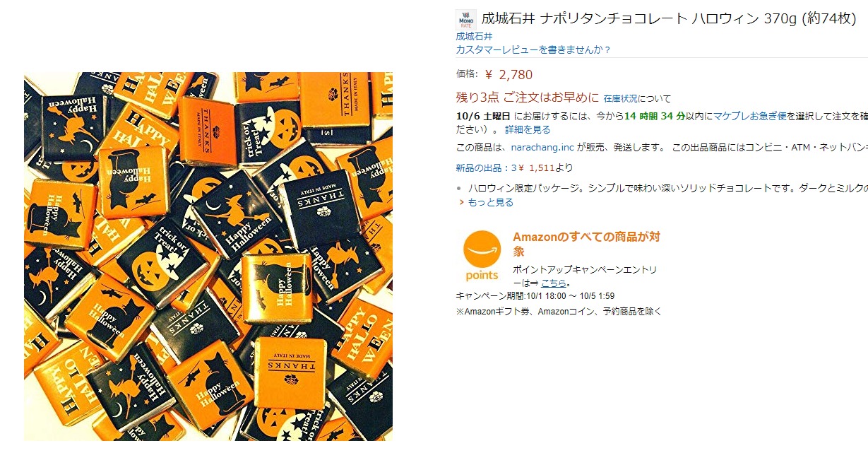The image size is (868, 453).
Task: Open the 成城石井 brand link
Action: (x=474, y=36)
